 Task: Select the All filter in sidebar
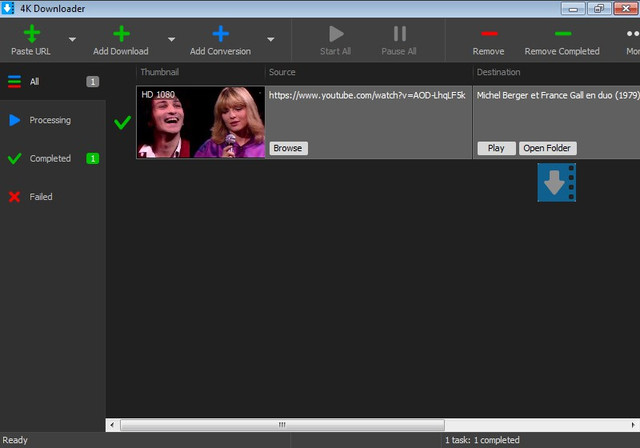pyautogui.click(x=53, y=82)
